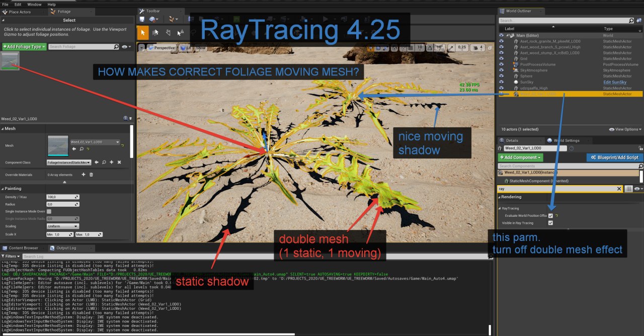
Task: Open Component Class FoliageInstancedStaticMesh dropdown
Action: 69,162
